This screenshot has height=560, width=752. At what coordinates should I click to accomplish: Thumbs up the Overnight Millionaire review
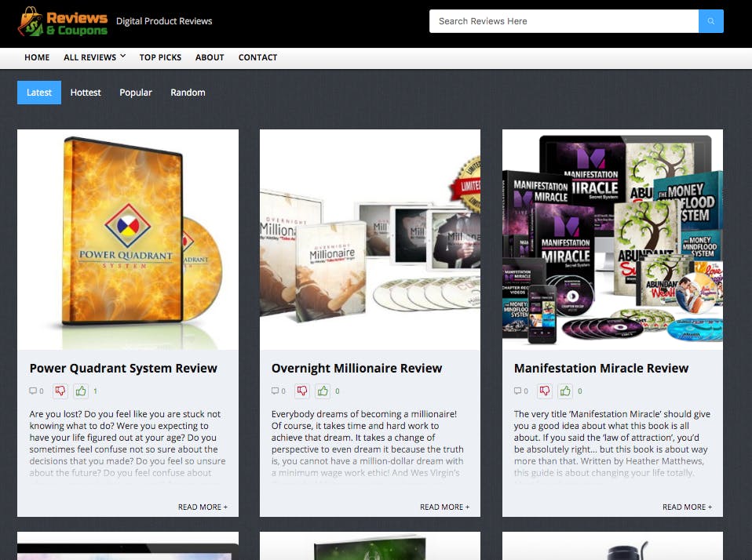pyautogui.click(x=323, y=391)
